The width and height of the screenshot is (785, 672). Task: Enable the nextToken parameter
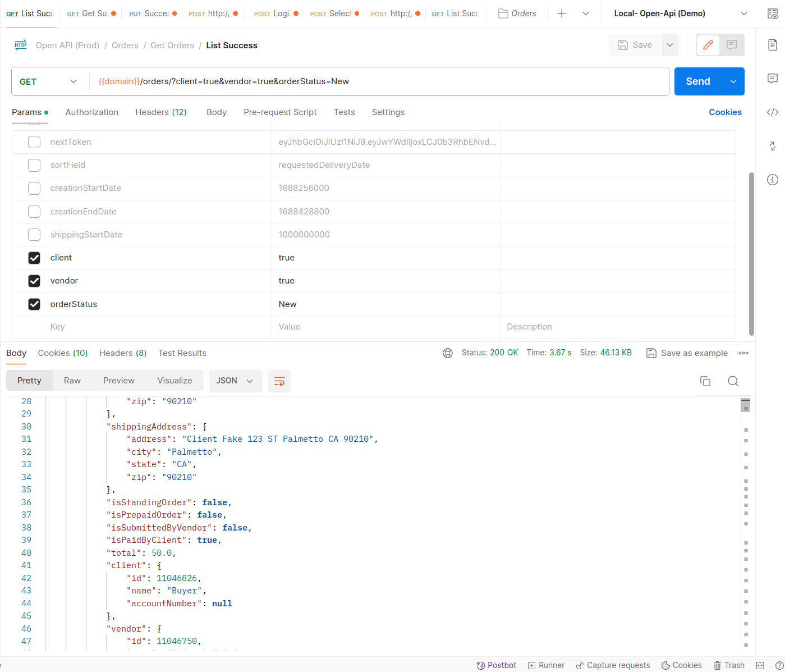click(34, 142)
